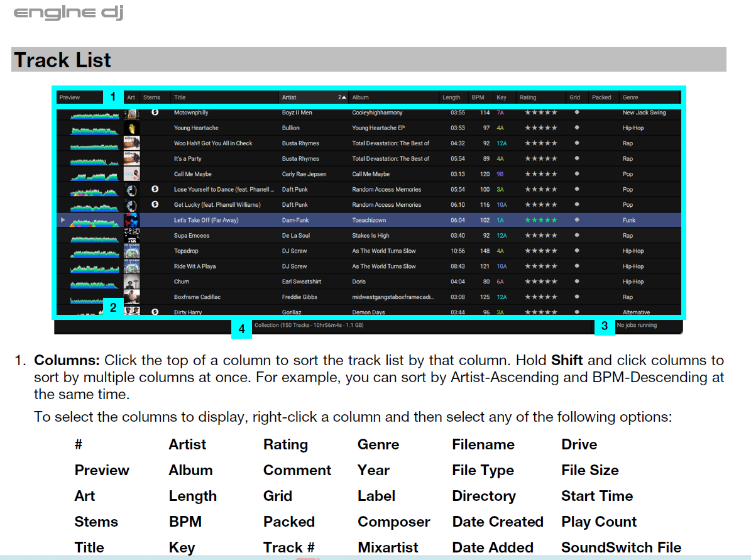This screenshot has width=751, height=560.
Task: Click the album art for Chum
Action: 132,282
